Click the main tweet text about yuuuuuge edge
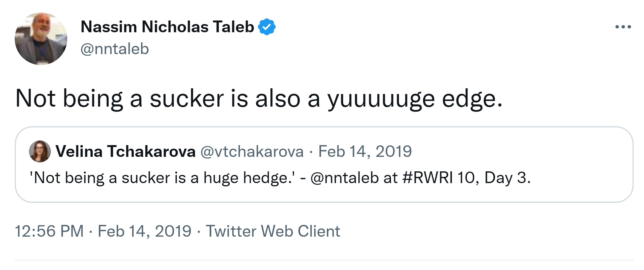The image size is (644, 270). 259,98
